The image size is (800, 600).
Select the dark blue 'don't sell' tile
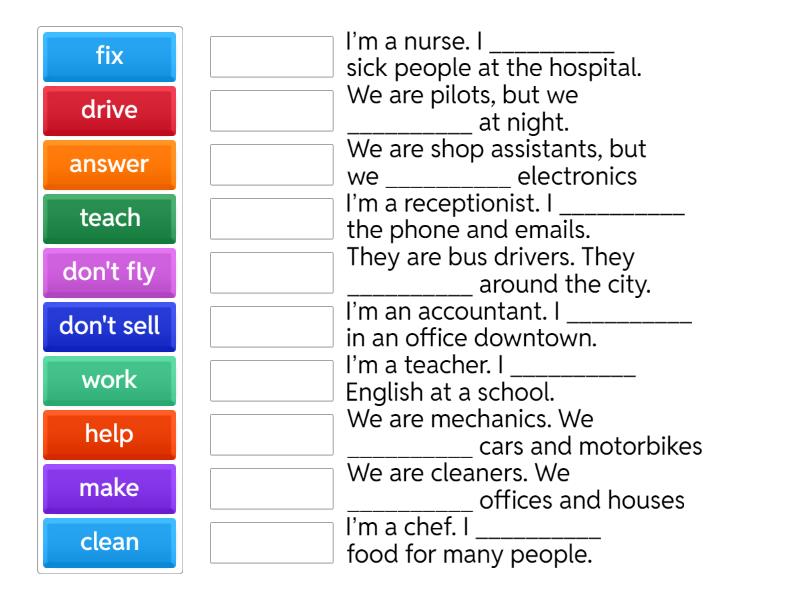(109, 327)
